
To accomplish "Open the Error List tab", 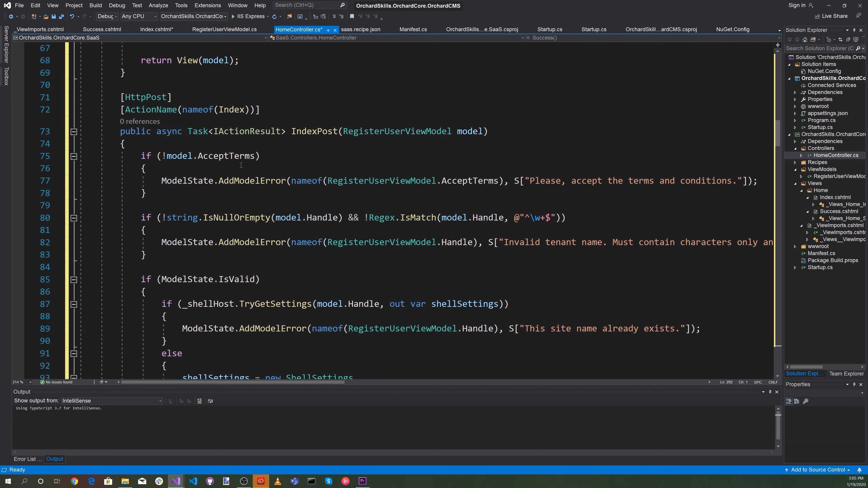I will pyautogui.click(x=28, y=459).
